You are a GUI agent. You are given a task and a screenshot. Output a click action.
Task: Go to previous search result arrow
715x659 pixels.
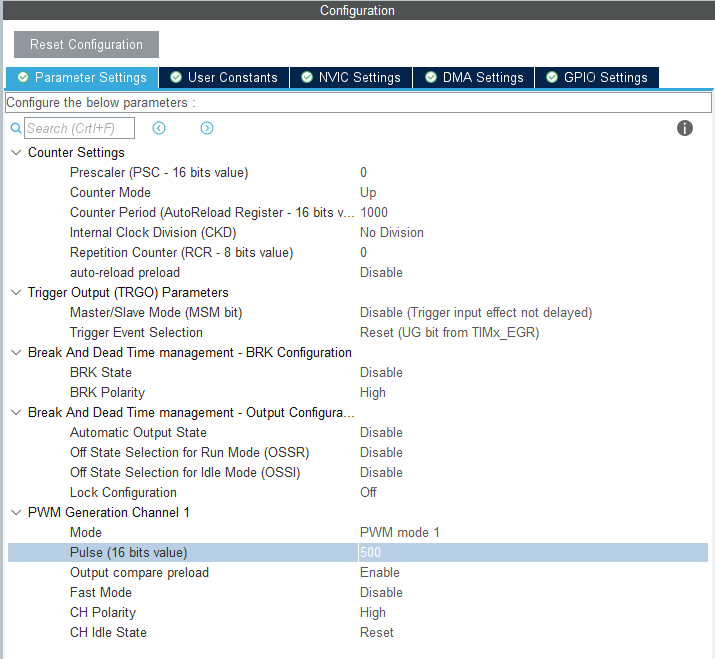click(x=159, y=128)
